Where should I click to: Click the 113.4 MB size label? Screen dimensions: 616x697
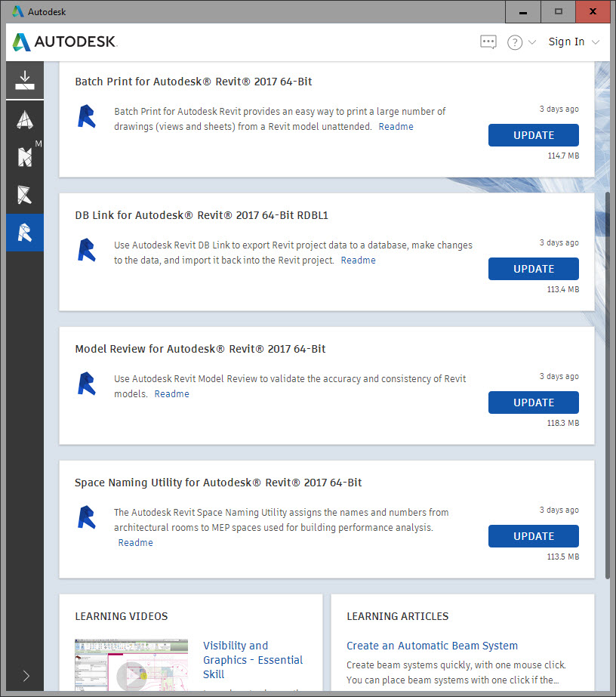563,289
